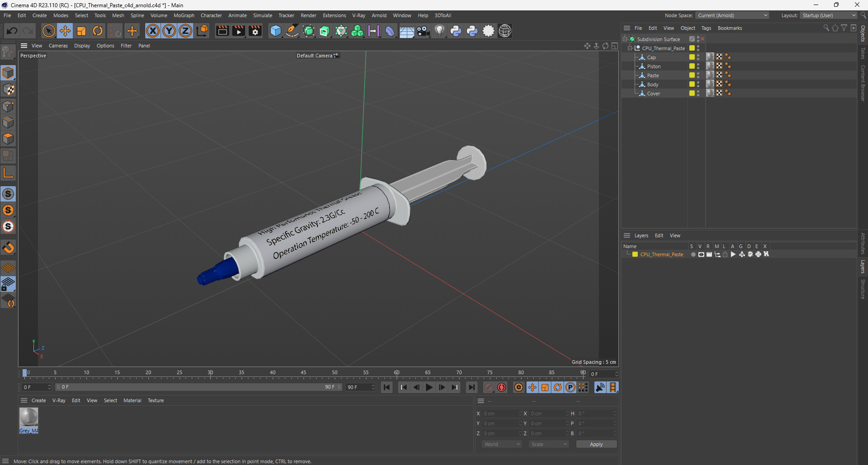
Task: Select the Grey_MA material thumbnail
Action: (x=28, y=420)
